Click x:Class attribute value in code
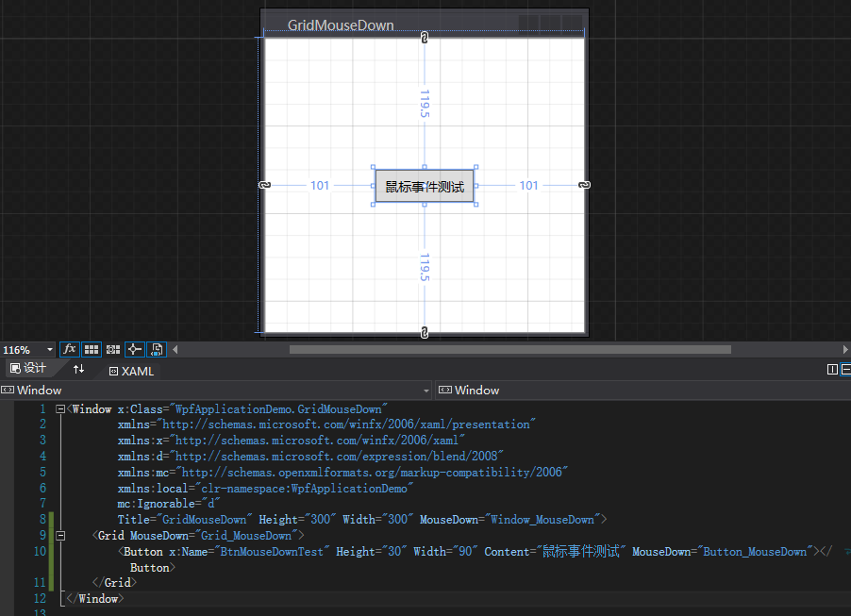The image size is (851, 616). [279, 409]
